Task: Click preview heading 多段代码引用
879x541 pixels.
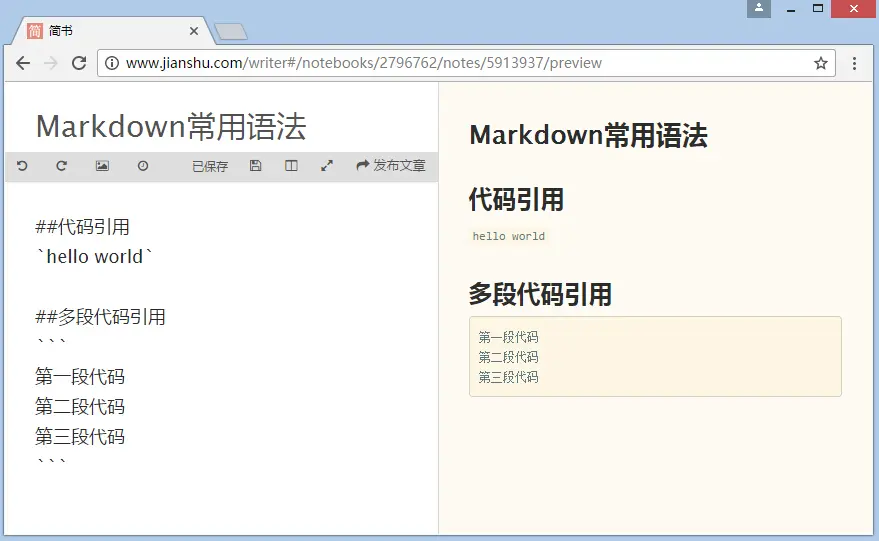Action: click(x=540, y=294)
